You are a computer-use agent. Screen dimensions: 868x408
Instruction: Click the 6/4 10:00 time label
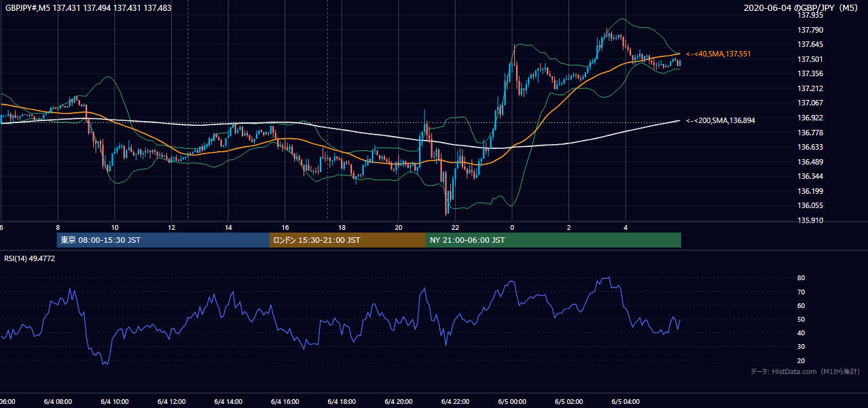[x=114, y=401]
